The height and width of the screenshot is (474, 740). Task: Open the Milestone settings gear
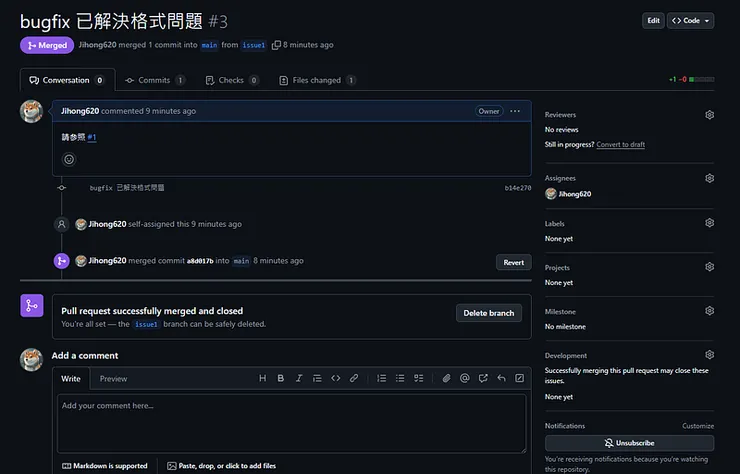(709, 311)
